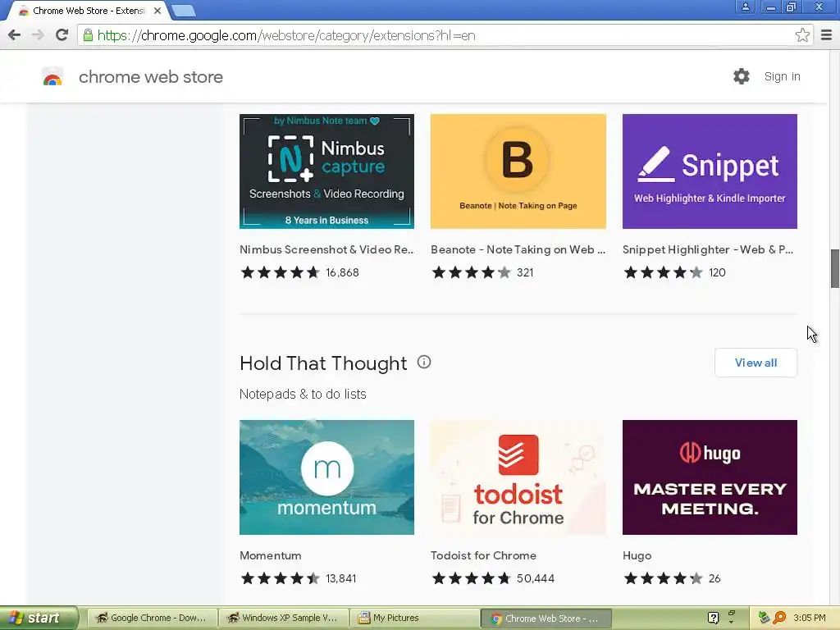Open the Chrome hamburger menu
Viewport: 840px width, 630px height.
(827, 35)
